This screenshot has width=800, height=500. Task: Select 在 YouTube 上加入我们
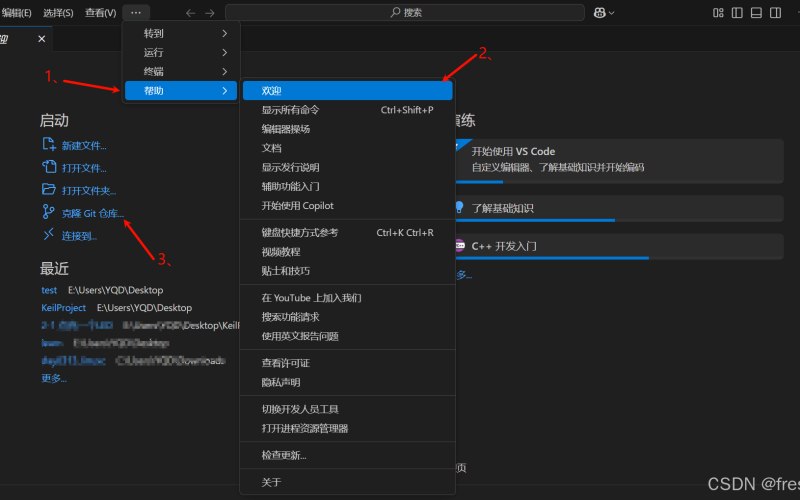(347, 298)
